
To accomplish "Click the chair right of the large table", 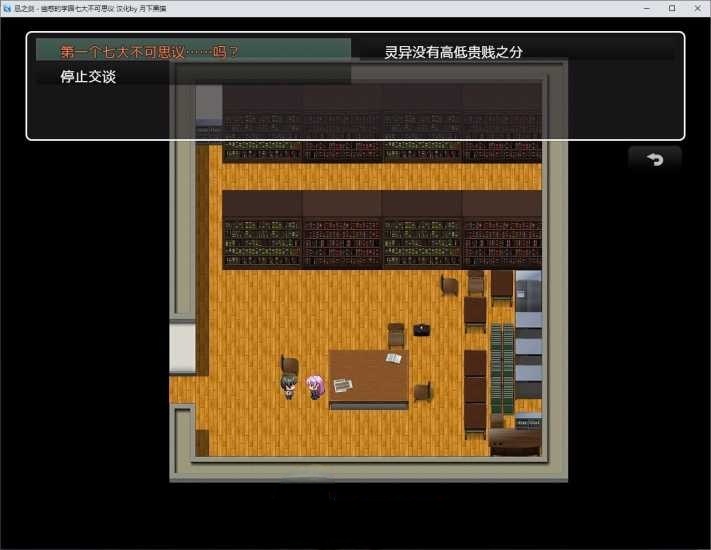I will pyautogui.click(x=422, y=391).
